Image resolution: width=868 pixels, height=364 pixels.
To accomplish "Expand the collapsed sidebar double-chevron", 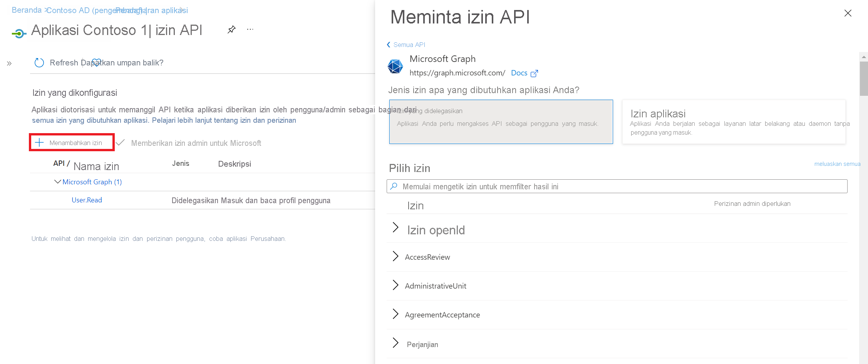I will (9, 63).
